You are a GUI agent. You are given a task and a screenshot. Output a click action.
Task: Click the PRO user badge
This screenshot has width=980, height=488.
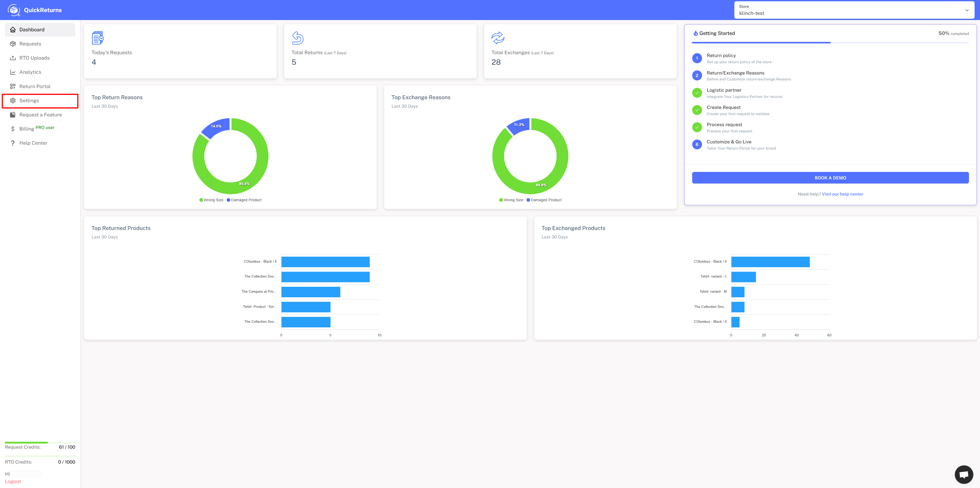coord(45,127)
